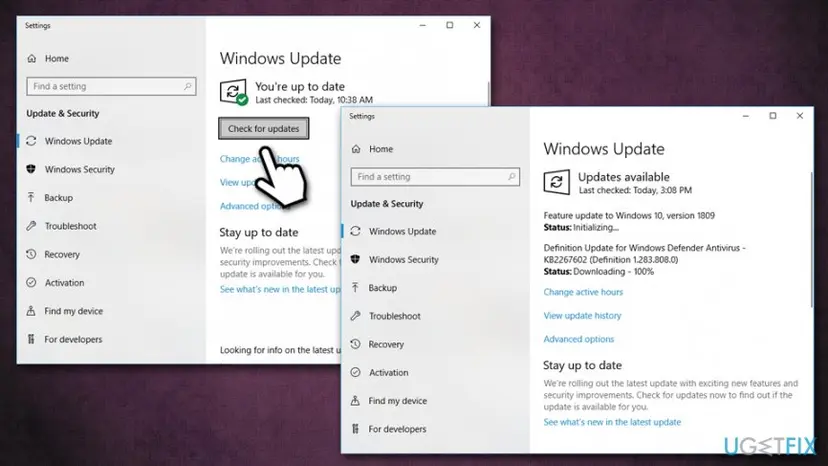Open View update history link in front window
Viewport: 828px width, 466px height.
click(582, 315)
